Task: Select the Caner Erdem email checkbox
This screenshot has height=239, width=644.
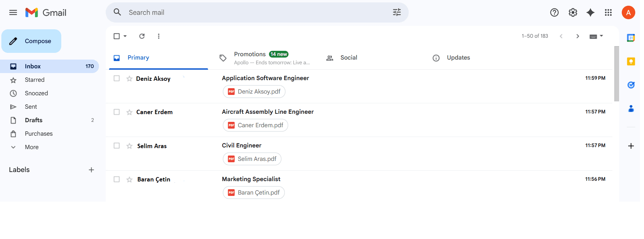Action: 117,112
